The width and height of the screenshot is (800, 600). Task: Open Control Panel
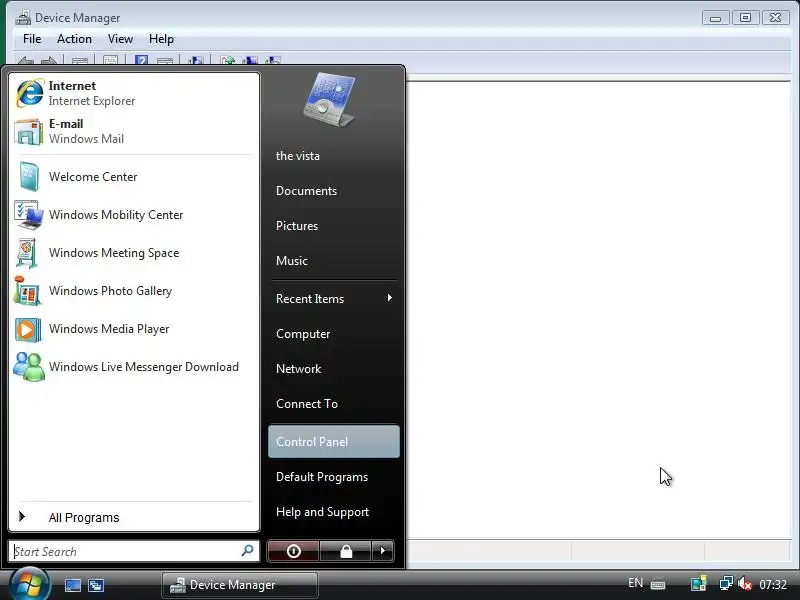point(334,441)
